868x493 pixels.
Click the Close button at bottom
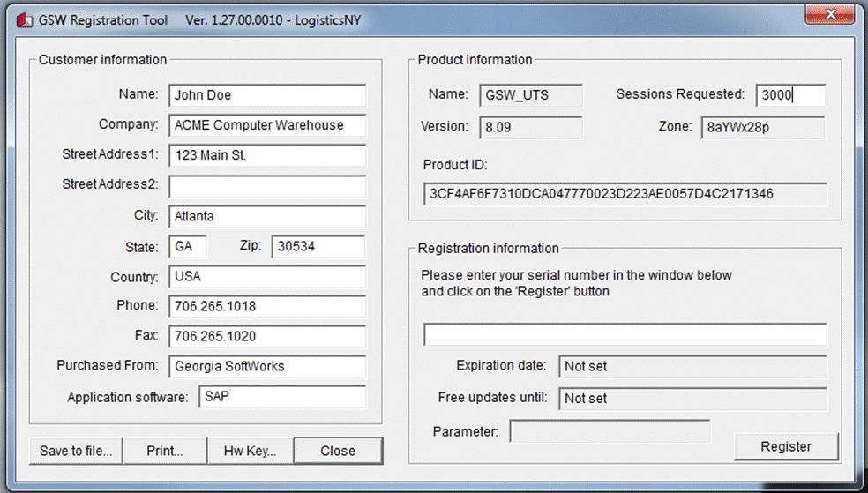[x=338, y=451]
